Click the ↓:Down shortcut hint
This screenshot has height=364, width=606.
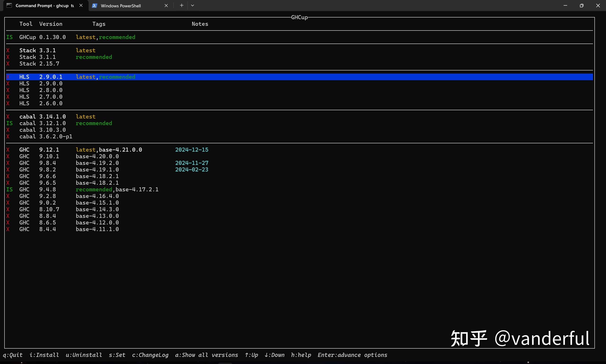274,355
